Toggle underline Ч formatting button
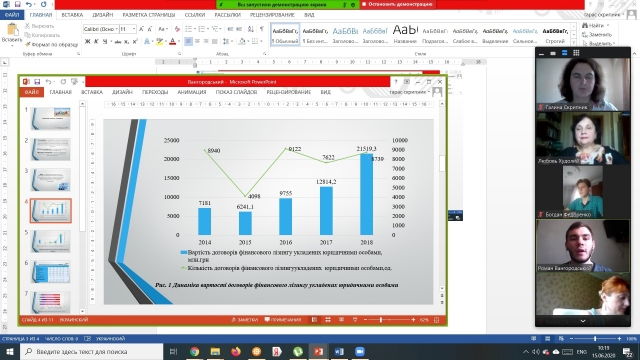This screenshot has height=360, width=640. click(105, 41)
